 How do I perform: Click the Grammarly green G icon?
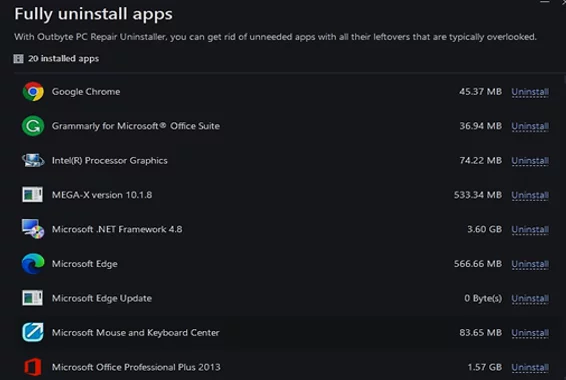point(33,126)
